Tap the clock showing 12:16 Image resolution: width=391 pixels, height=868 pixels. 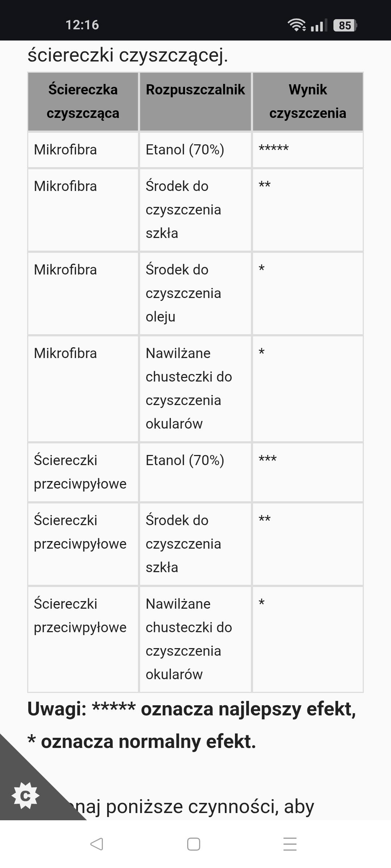pos(82,25)
